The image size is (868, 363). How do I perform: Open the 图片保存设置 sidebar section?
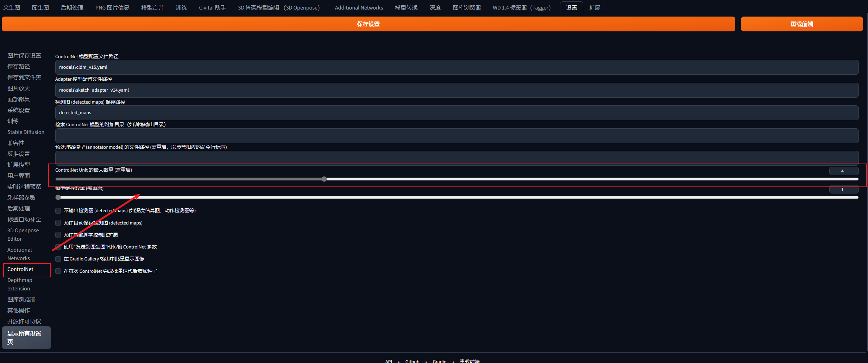click(24, 56)
